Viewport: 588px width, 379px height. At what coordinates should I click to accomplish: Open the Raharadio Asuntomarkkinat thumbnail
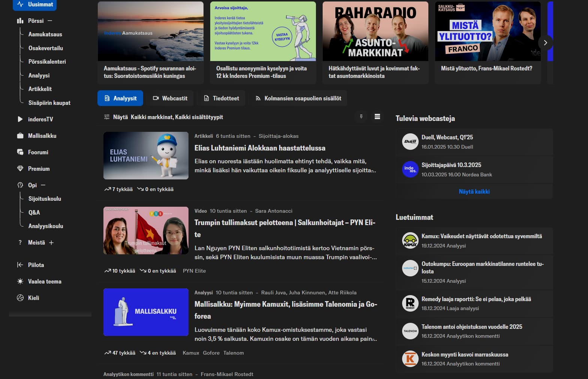(375, 31)
